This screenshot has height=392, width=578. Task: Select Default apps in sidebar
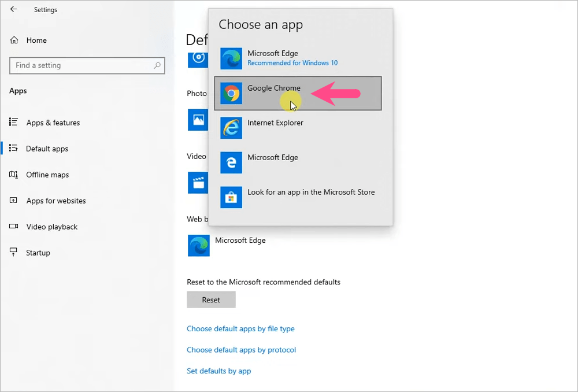47,149
